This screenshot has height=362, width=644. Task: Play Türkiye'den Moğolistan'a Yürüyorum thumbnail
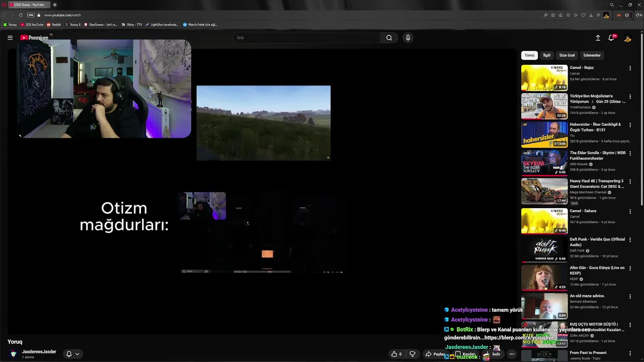click(544, 106)
